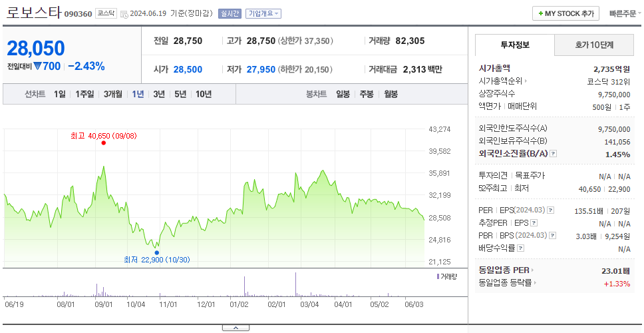Click the 로보스타 stock name
This screenshot has height=333, width=644.
pos(33,13)
